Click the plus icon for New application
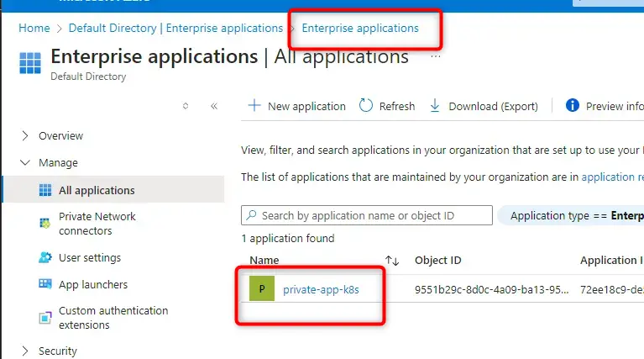 tap(254, 105)
